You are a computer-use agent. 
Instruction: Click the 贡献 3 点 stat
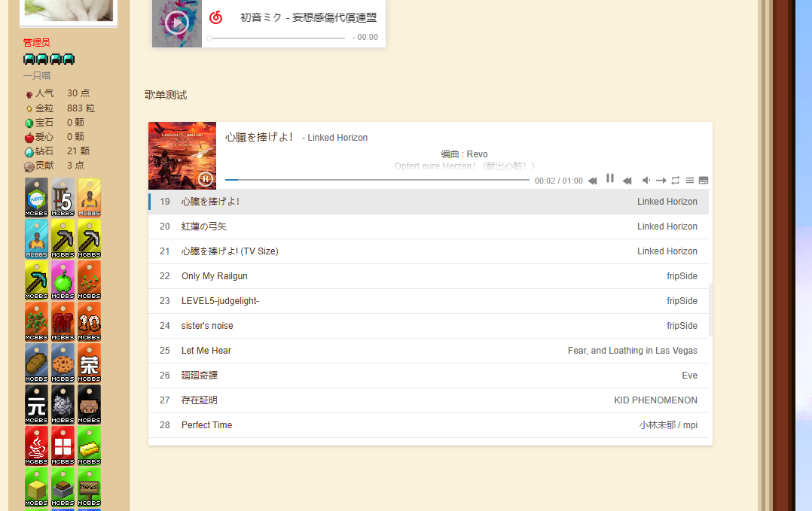54,166
